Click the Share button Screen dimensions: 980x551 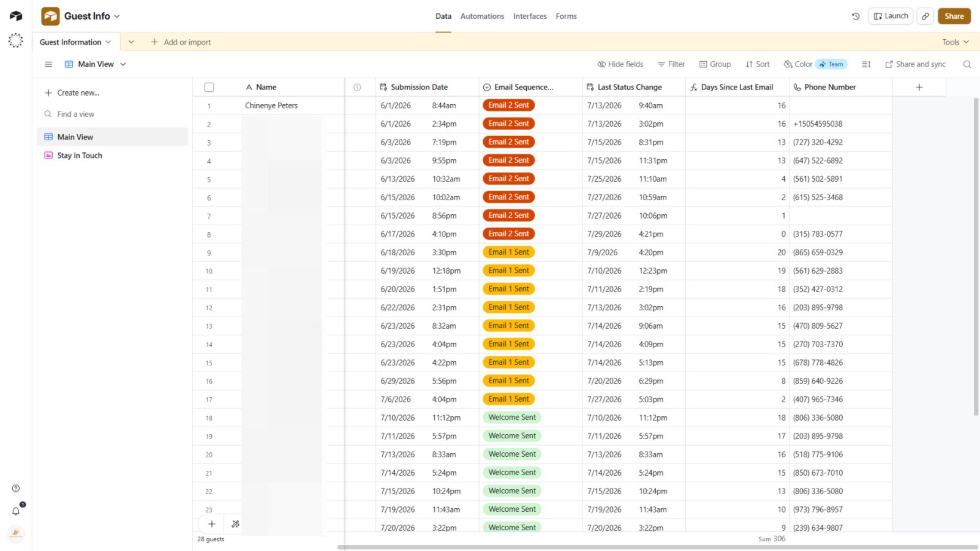(x=954, y=17)
